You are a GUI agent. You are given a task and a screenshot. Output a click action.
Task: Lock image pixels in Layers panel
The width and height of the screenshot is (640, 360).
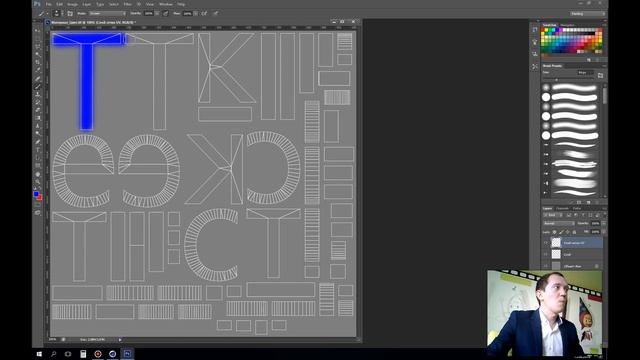(x=561, y=232)
